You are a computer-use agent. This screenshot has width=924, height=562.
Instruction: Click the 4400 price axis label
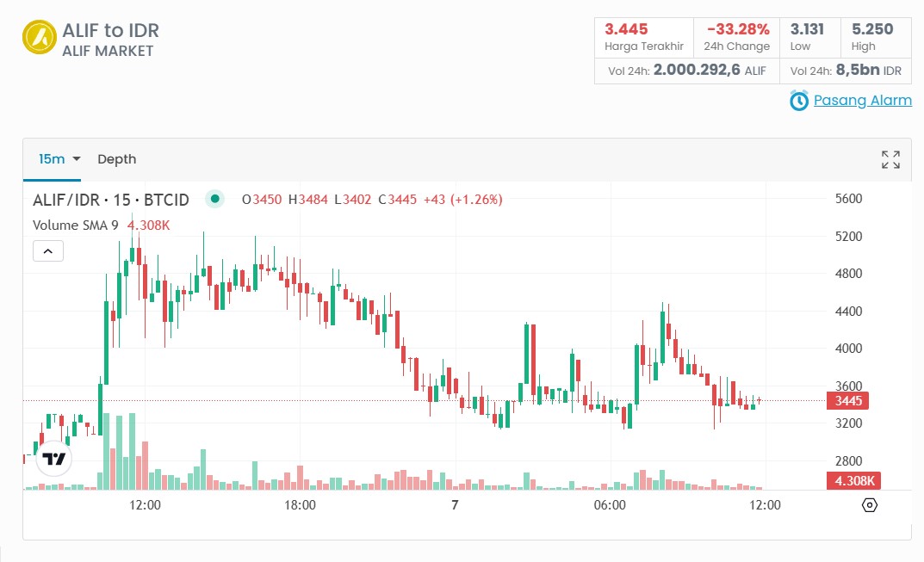pos(848,311)
